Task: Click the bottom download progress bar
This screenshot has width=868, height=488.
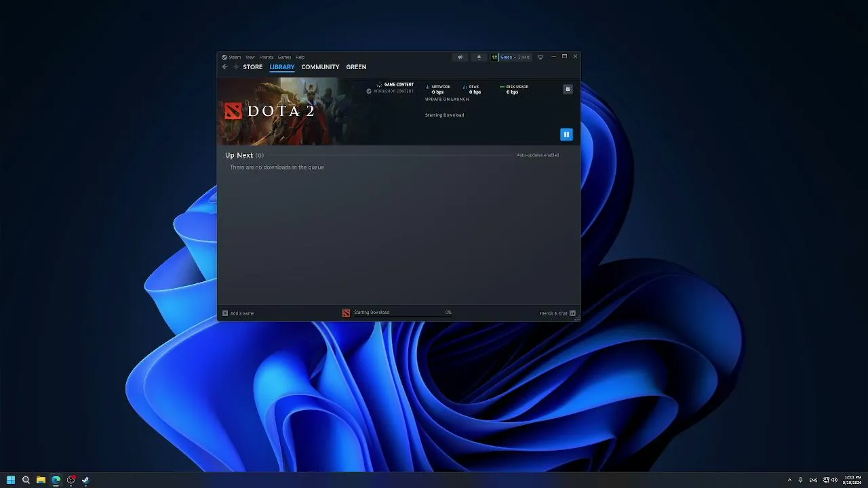Action: 403,316
